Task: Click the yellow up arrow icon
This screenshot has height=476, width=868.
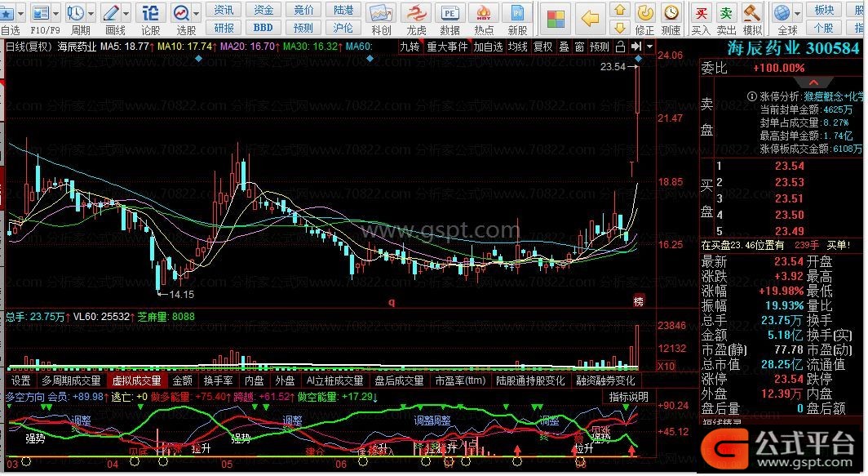Action: point(620,10)
